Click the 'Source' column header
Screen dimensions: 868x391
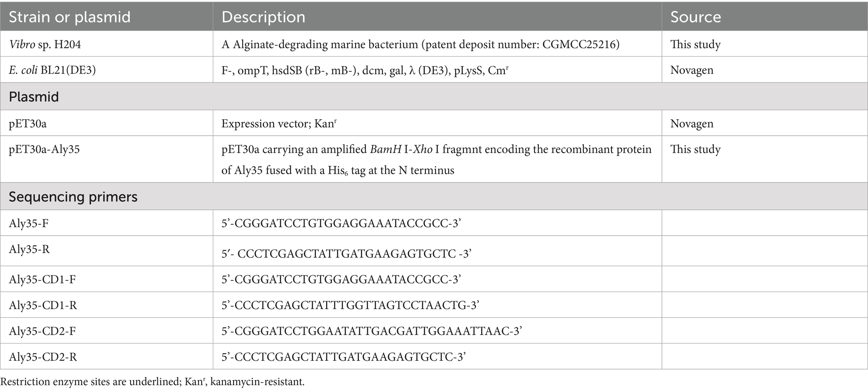pos(695,17)
